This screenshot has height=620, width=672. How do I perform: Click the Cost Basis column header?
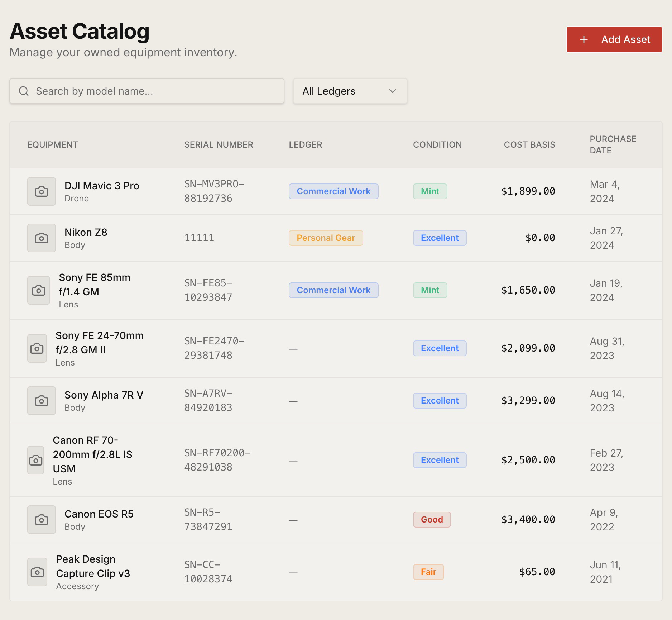529,145
